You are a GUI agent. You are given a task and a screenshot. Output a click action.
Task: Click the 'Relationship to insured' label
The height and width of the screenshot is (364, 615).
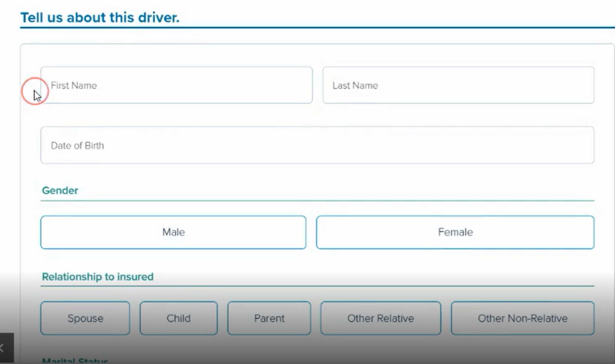[x=98, y=277]
